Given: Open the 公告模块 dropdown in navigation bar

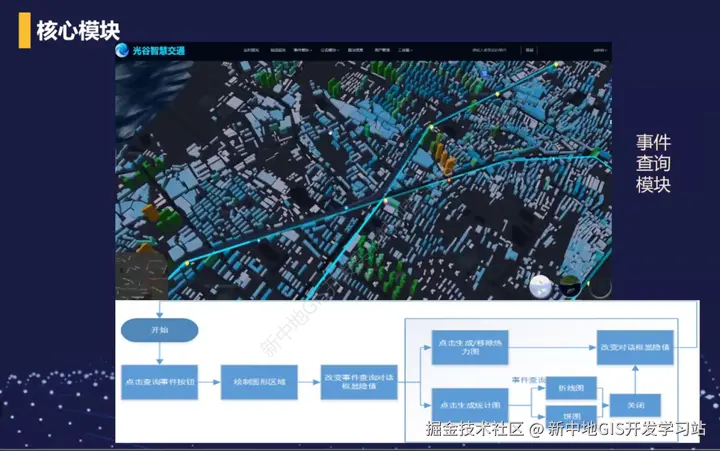Looking at the screenshot, I should (x=330, y=50).
